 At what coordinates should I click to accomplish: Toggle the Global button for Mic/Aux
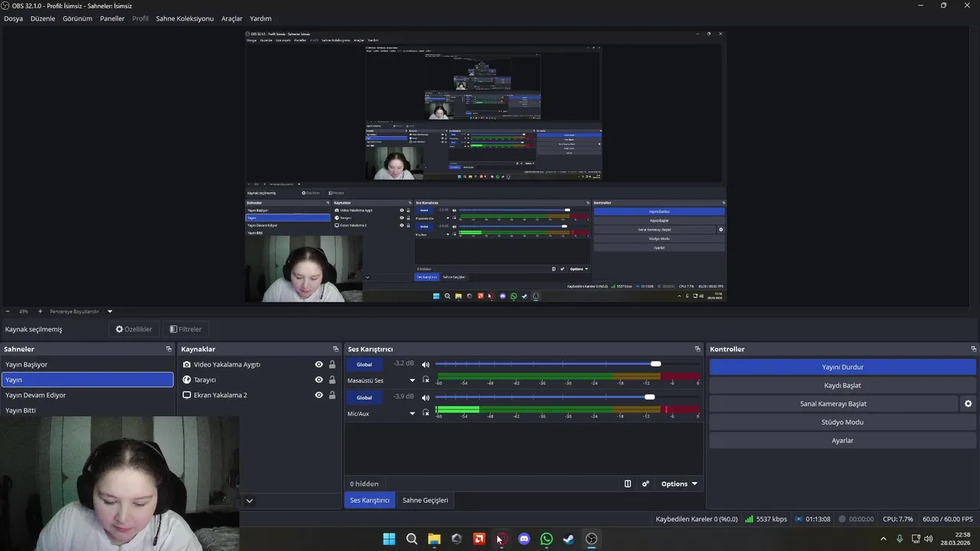click(364, 397)
